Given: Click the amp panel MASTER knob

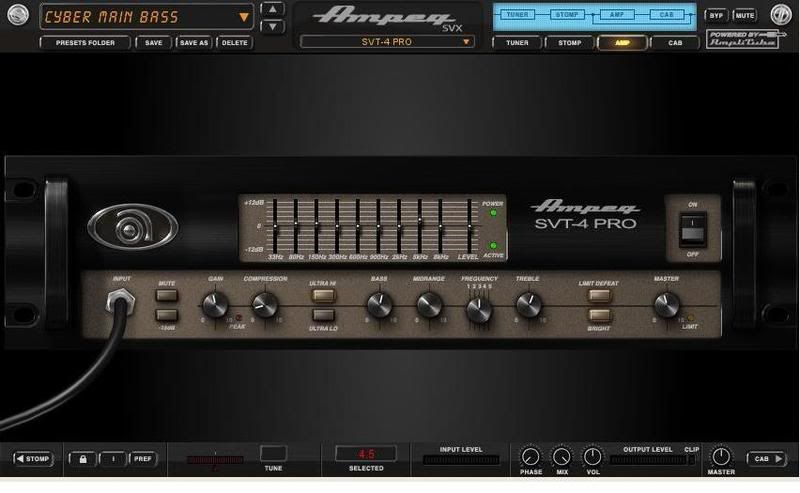Looking at the screenshot, I should pyautogui.click(x=666, y=305).
